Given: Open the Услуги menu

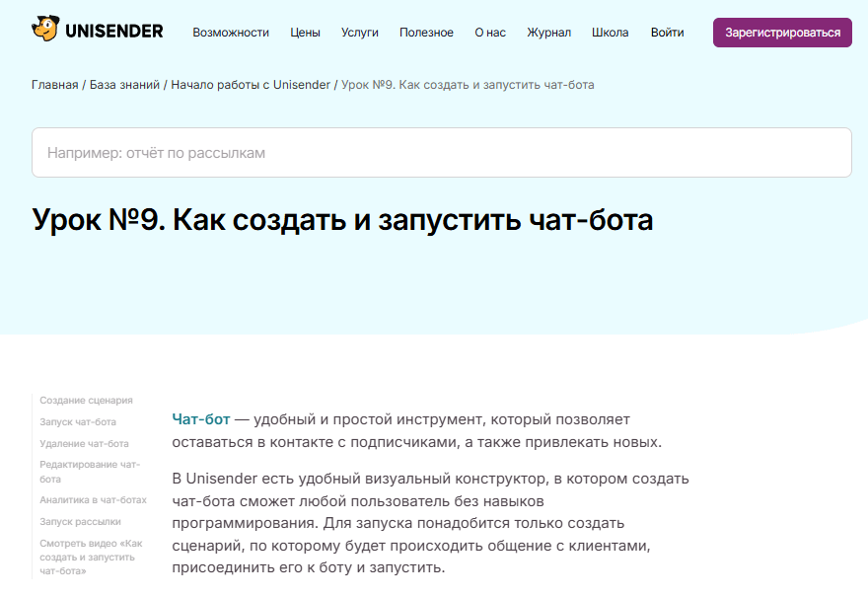Looking at the screenshot, I should pyautogui.click(x=360, y=33).
